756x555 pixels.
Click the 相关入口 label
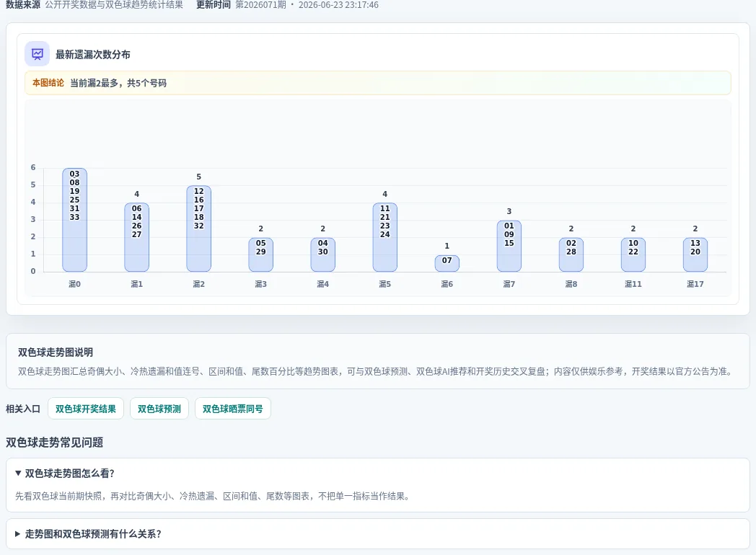pyautogui.click(x=23, y=409)
